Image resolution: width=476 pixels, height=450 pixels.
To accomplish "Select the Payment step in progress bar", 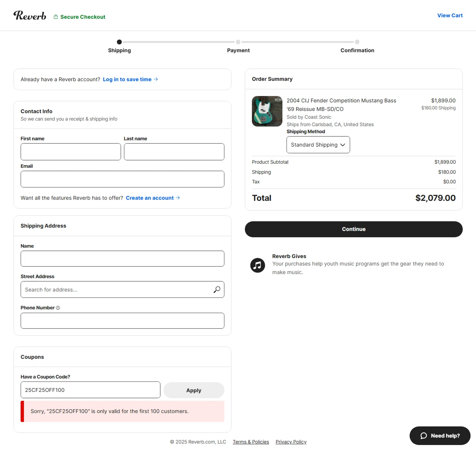I will click(238, 42).
